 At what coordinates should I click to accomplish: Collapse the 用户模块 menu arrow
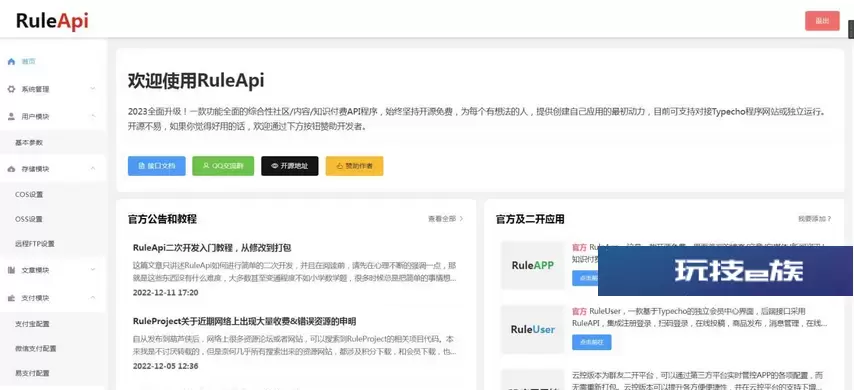click(93, 116)
